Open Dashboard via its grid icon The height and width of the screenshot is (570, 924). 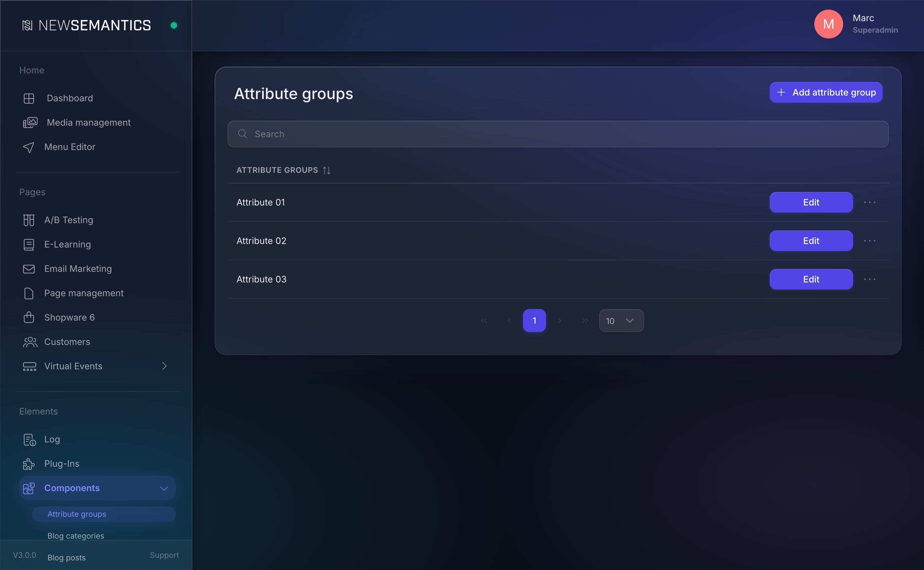pos(29,98)
